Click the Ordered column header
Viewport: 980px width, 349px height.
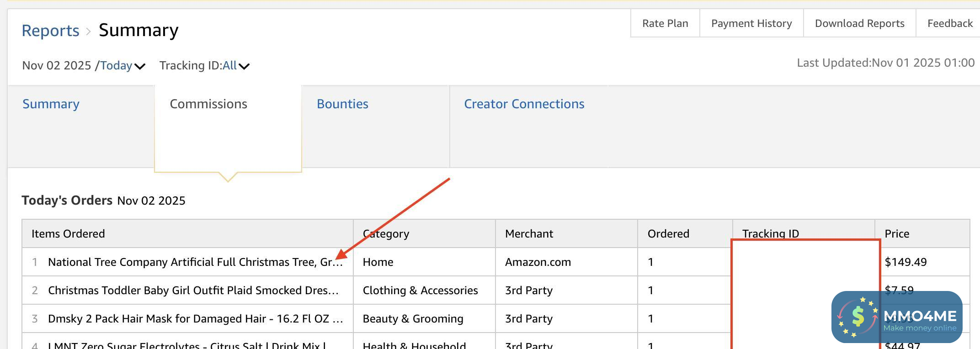tap(668, 234)
